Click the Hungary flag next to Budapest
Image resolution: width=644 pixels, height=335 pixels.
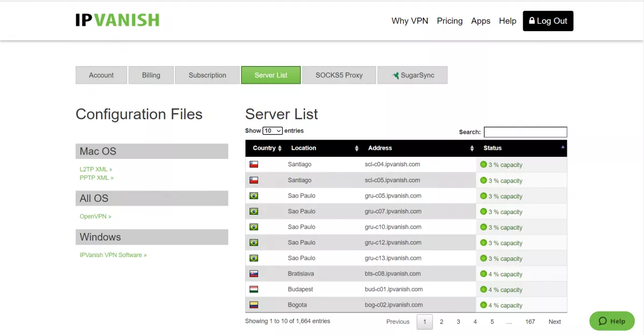254,289
